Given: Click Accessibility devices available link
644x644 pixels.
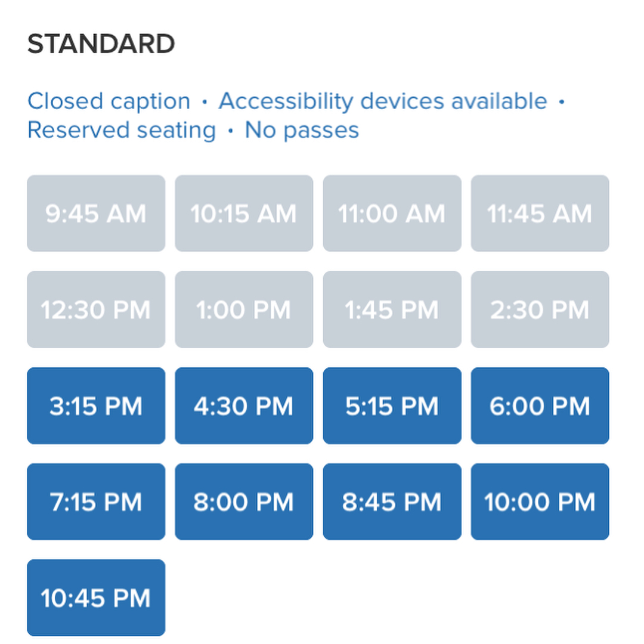Looking at the screenshot, I should coord(383,101).
